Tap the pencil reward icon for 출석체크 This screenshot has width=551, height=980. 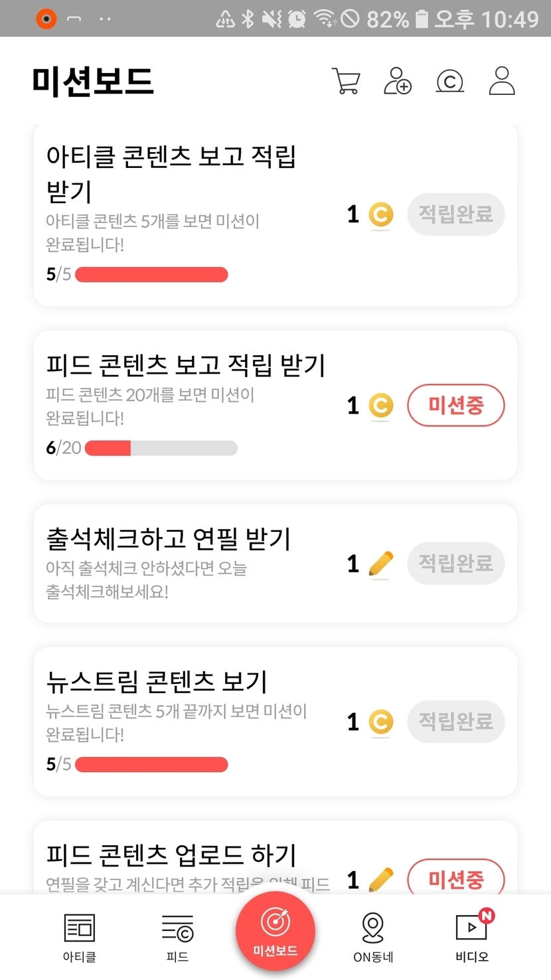380,564
